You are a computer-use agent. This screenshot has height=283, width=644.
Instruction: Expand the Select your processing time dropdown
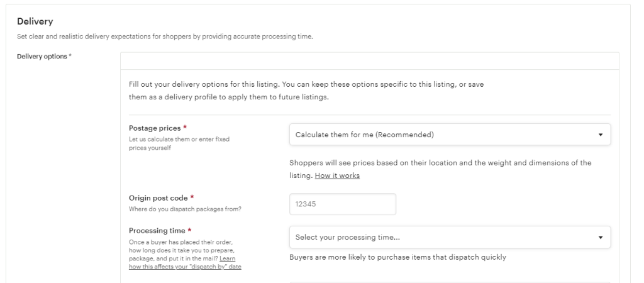pos(450,237)
